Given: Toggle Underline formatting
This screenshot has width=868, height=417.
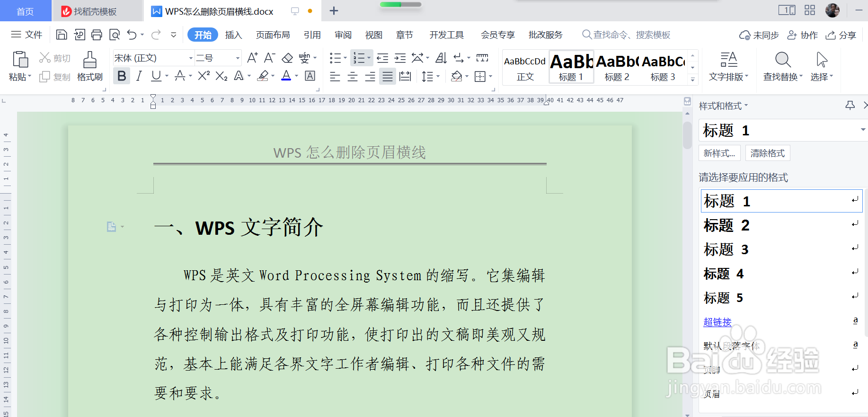Looking at the screenshot, I should click(x=156, y=76).
